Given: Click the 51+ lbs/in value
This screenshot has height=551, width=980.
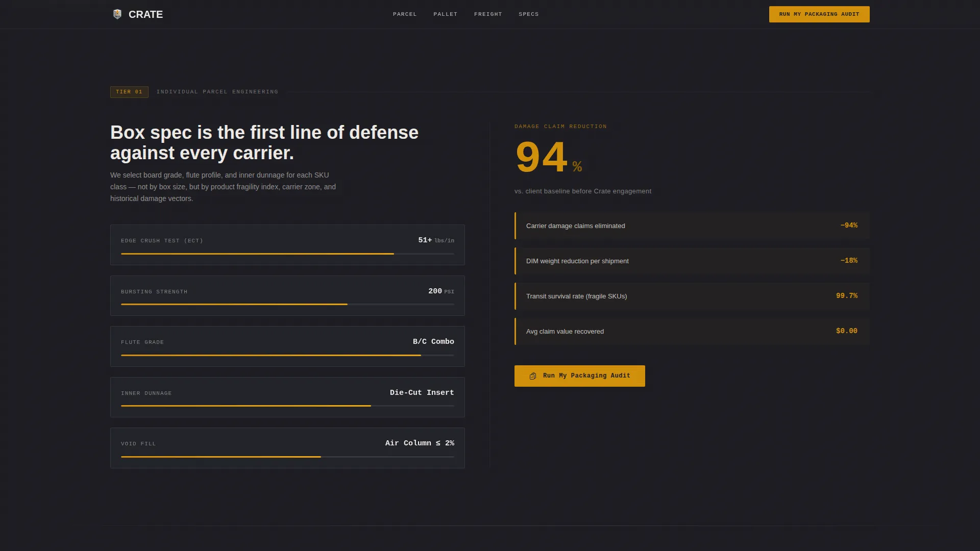Looking at the screenshot, I should (436, 240).
